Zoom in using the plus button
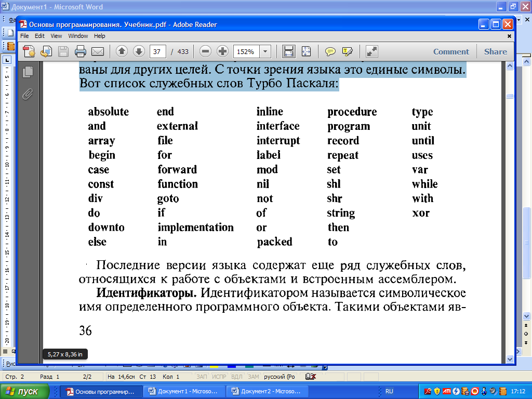Screen dimensions: 532x399 (x=222, y=51)
